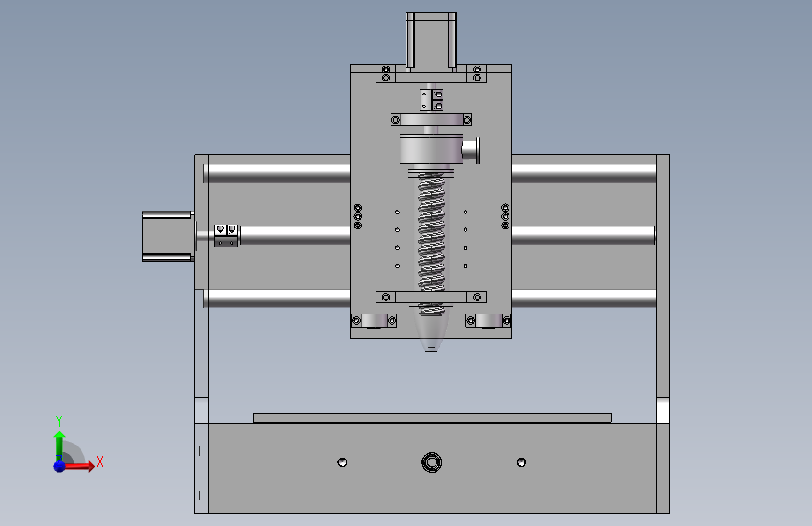Select the bottom-right bearing block on carriage
The height and width of the screenshot is (526, 812).
488,321
